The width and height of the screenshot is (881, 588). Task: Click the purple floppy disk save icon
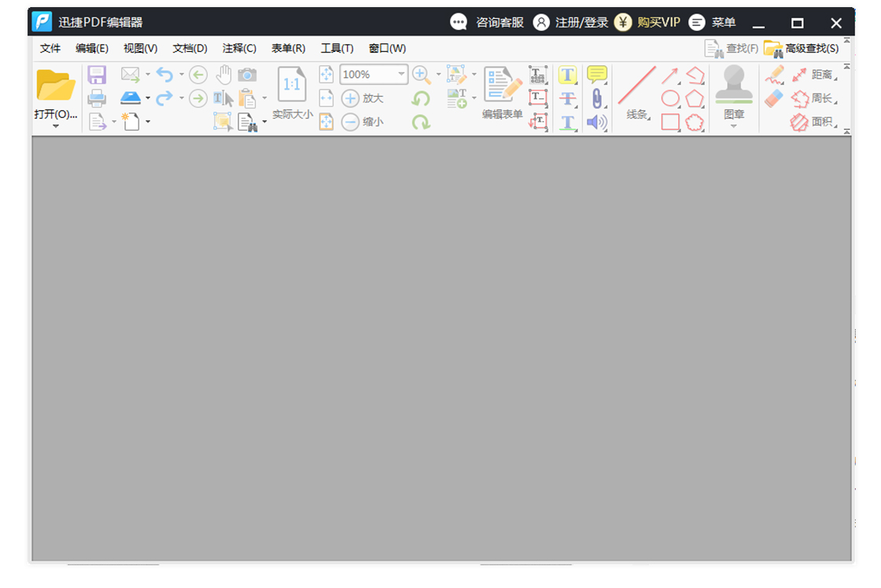point(97,75)
